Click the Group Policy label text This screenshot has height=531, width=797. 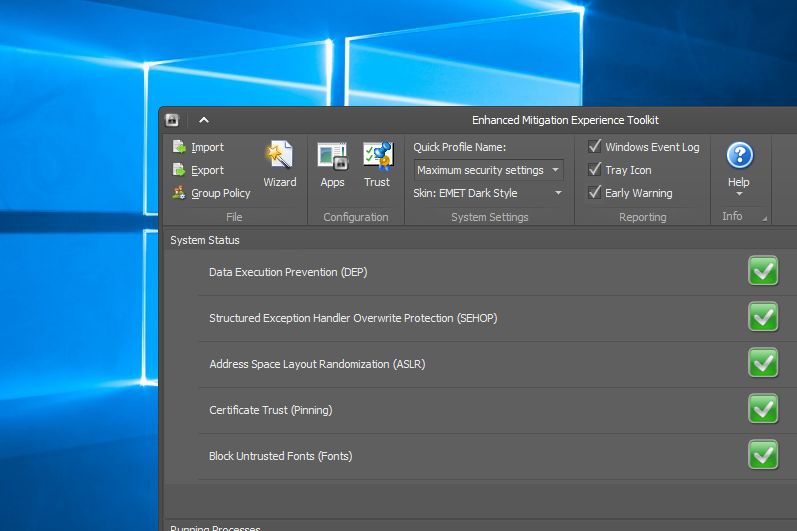221,193
